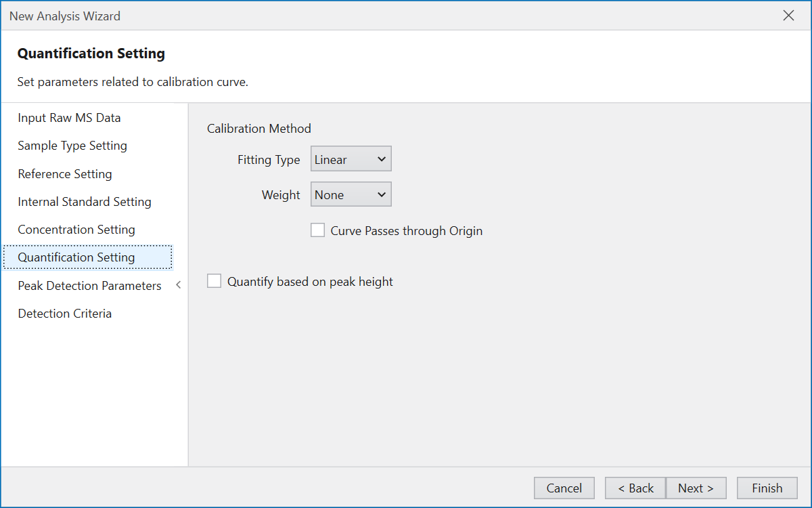Open Internal Standard Setting

[x=84, y=201]
